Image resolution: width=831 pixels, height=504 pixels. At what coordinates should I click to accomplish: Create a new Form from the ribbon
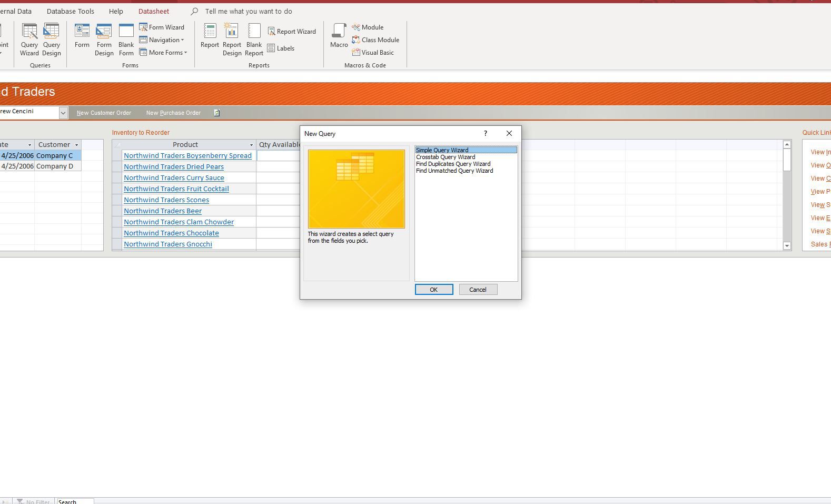pyautogui.click(x=82, y=36)
